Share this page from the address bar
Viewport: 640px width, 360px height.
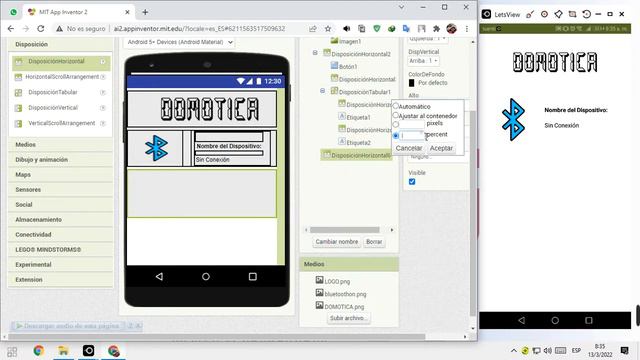[x=313, y=29]
